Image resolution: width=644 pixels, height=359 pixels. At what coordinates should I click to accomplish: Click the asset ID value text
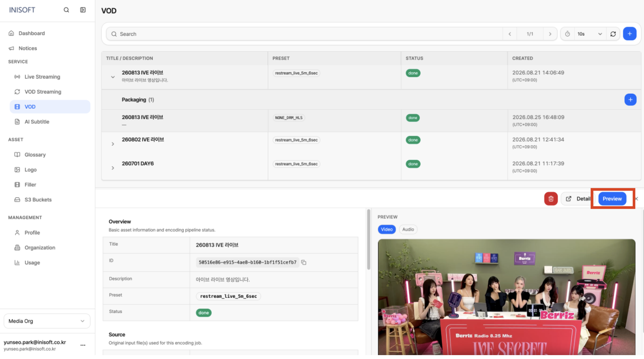click(x=247, y=263)
